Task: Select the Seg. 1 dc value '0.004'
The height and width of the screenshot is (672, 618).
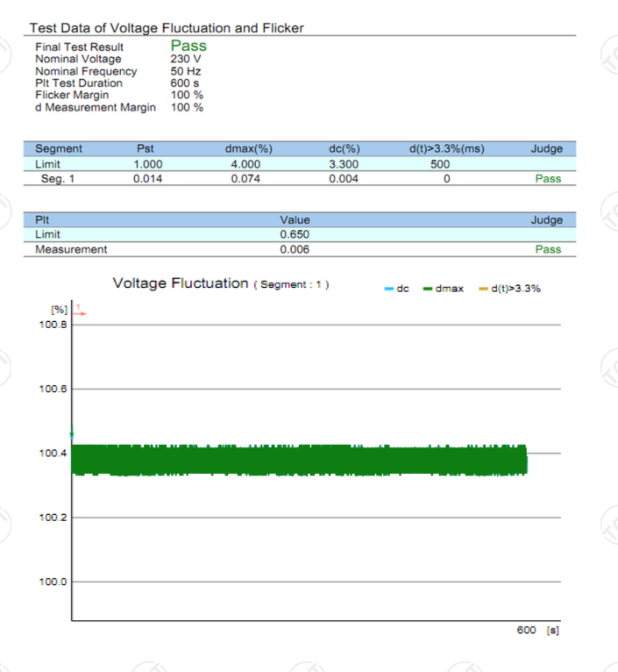Action: (x=344, y=179)
